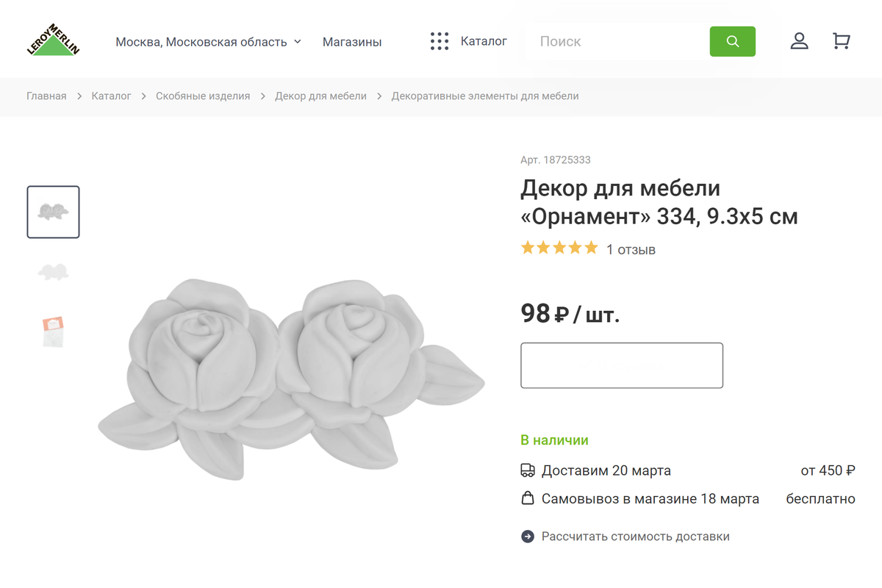Open Скобяные изделия breadcrumb link
Viewport: 882px width, 588px height.
pyautogui.click(x=203, y=96)
